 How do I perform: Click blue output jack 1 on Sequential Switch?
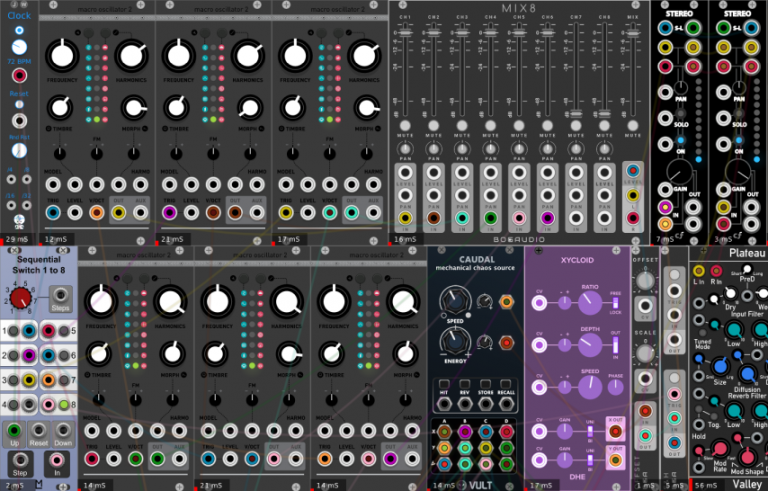coord(29,331)
